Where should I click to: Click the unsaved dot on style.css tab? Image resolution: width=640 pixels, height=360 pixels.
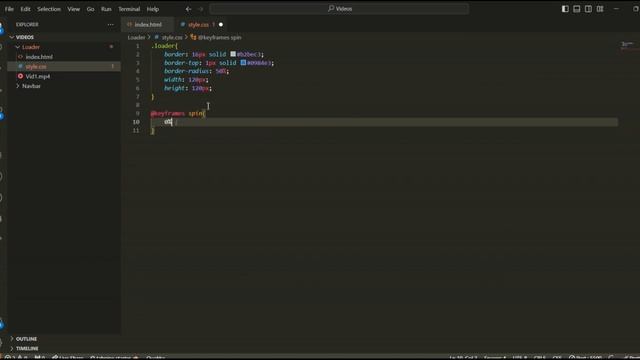221,24
